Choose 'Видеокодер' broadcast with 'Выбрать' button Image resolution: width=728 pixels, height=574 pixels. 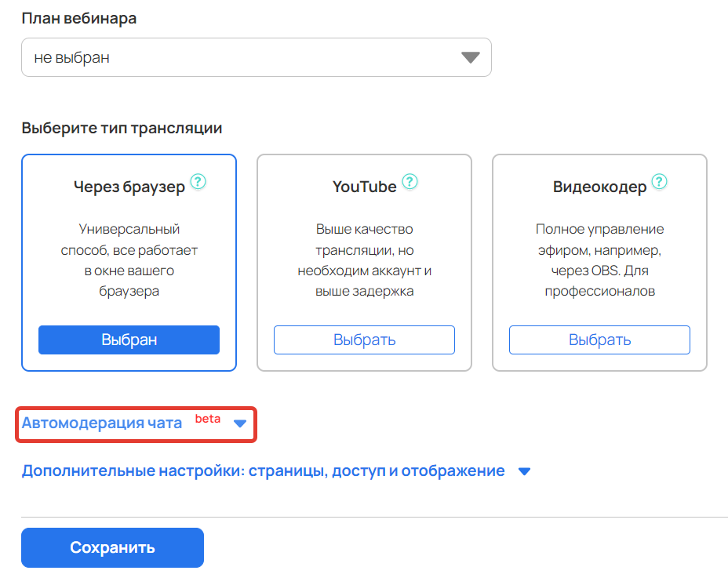click(600, 340)
